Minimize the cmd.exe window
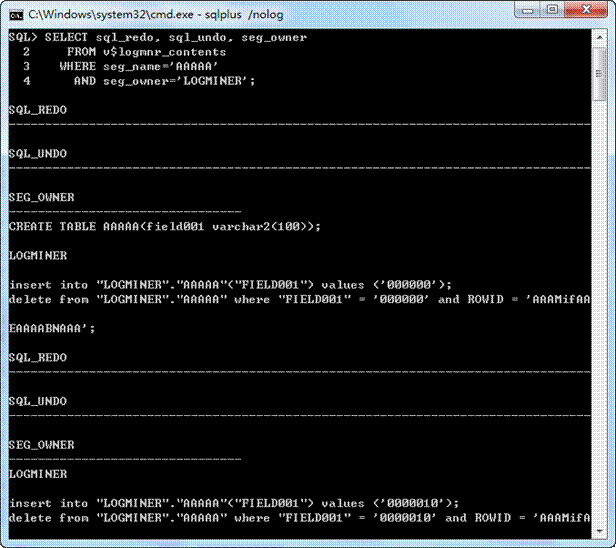 [528, 9]
